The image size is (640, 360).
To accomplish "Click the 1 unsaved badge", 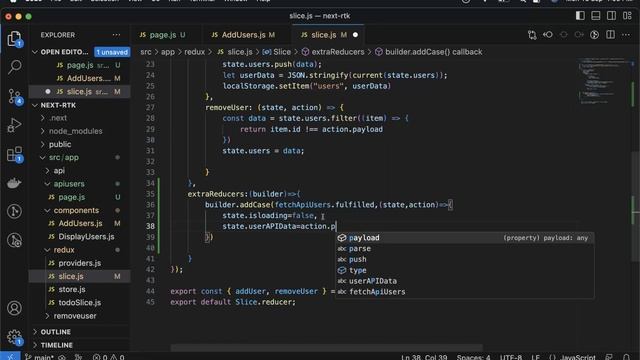I will point(112,52).
